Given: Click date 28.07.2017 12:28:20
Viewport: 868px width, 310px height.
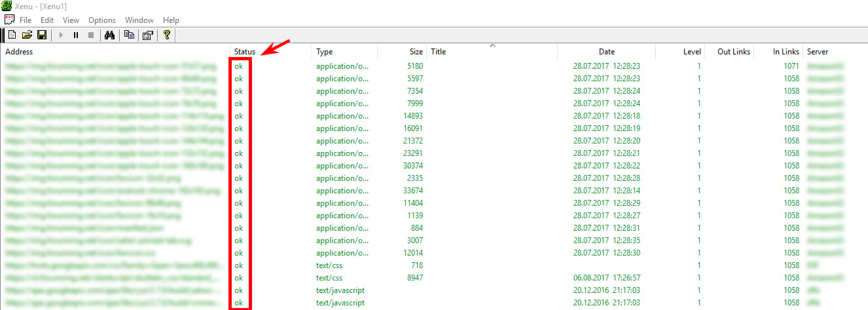Looking at the screenshot, I should pyautogui.click(x=606, y=141).
